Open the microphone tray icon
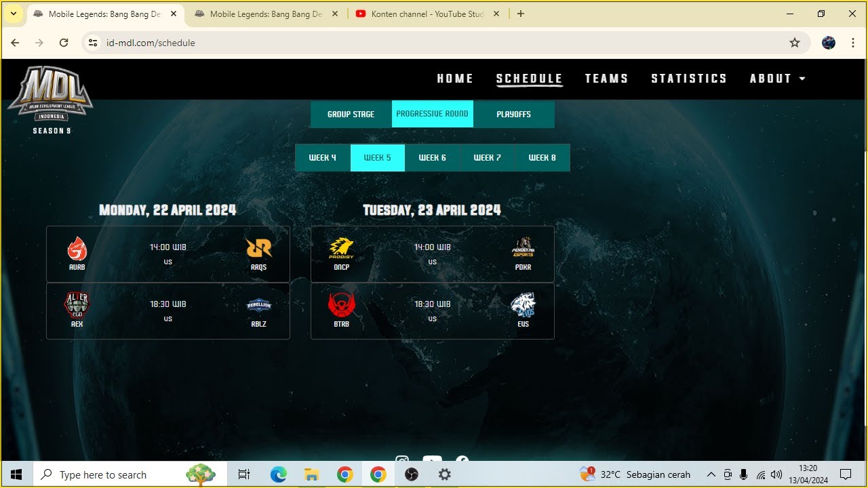The image size is (868, 488). pyautogui.click(x=744, y=474)
